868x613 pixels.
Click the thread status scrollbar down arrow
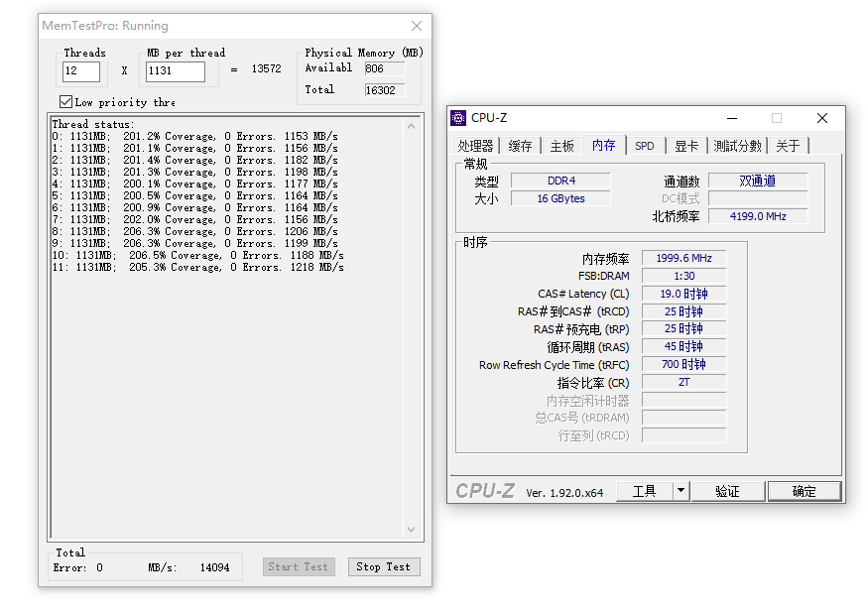click(x=413, y=530)
